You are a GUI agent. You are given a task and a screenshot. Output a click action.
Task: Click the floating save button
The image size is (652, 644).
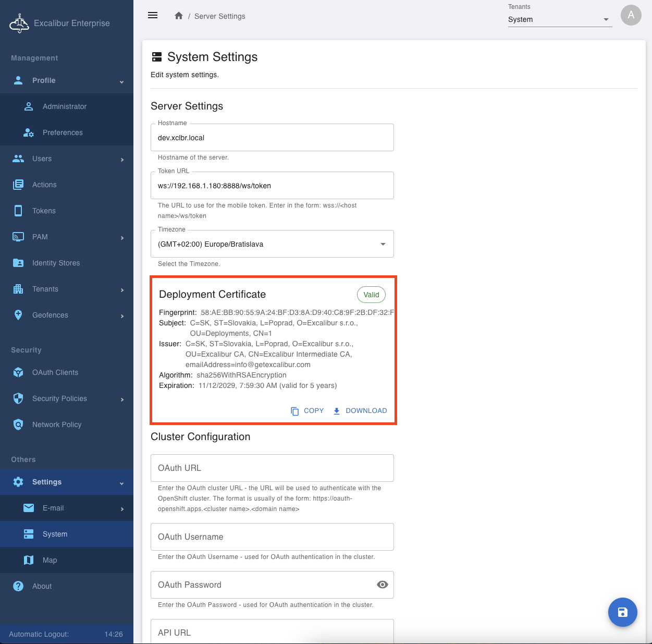622,612
